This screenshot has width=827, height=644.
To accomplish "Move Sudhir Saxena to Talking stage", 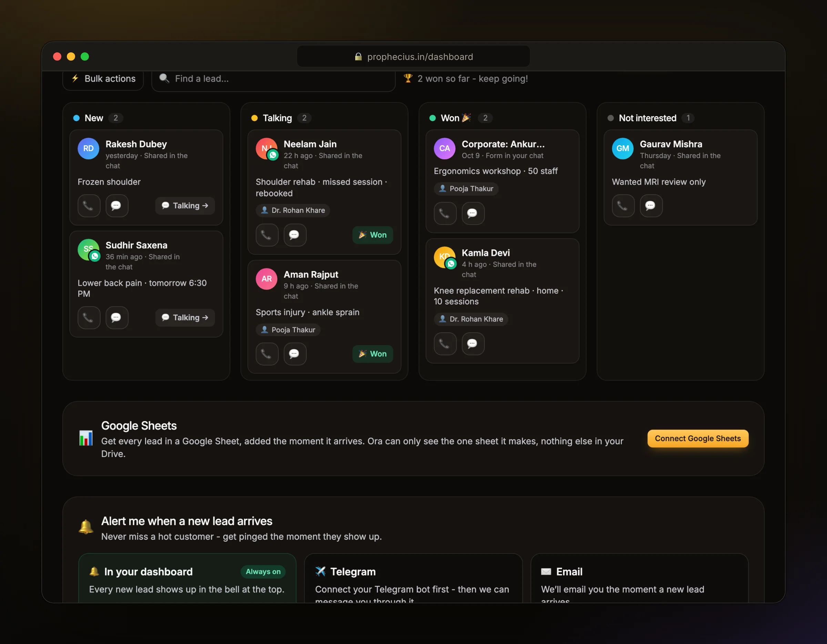I will click(x=185, y=318).
